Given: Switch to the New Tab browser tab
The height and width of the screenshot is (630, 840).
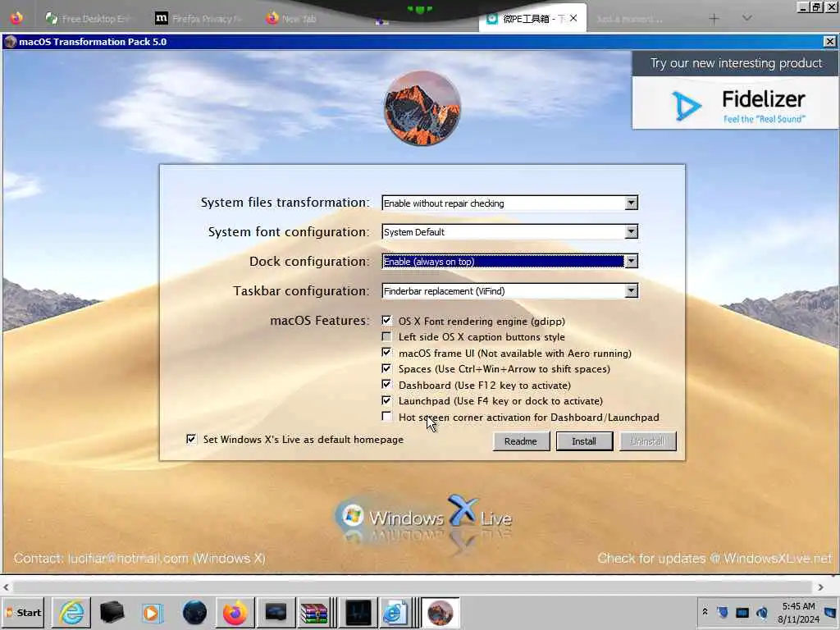Looking at the screenshot, I should coord(292,19).
